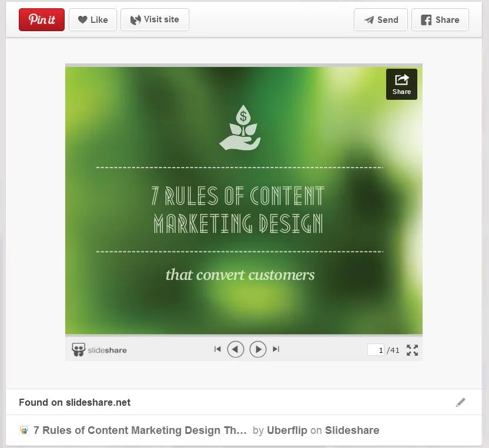Edit pin using pencil icon
Screen dimensions: 489x448
(460, 402)
